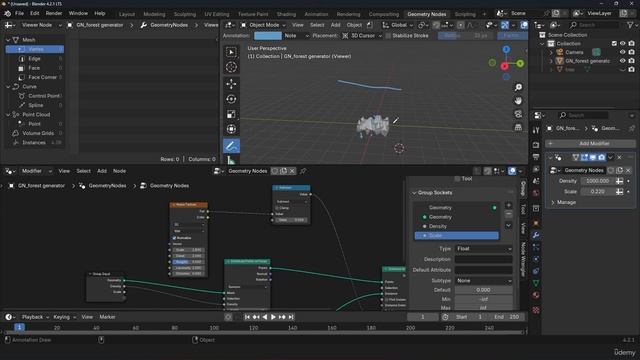
Task: Disable Camera in renders in outliner
Action: [631, 52]
